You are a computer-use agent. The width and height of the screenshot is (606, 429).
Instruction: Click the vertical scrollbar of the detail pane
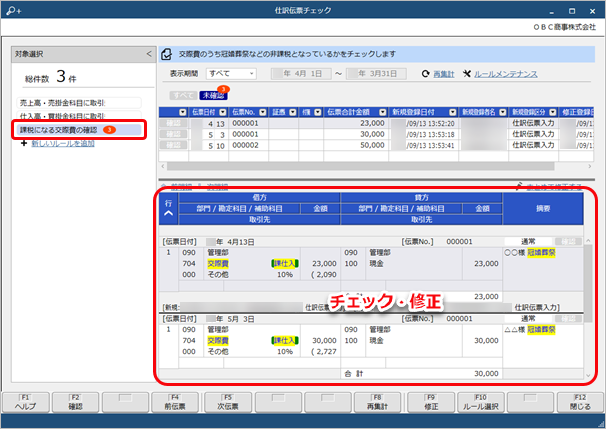pyautogui.click(x=588, y=282)
